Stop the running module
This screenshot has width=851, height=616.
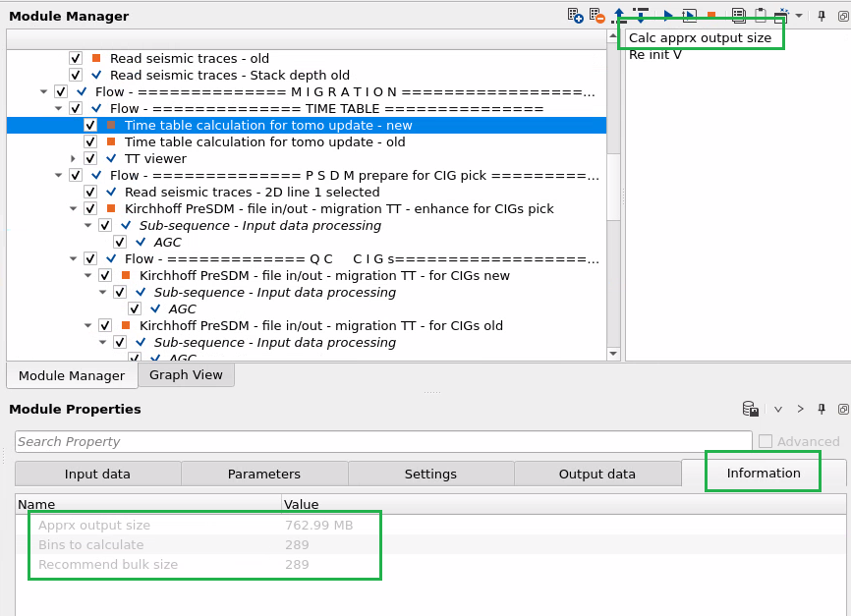[711, 16]
